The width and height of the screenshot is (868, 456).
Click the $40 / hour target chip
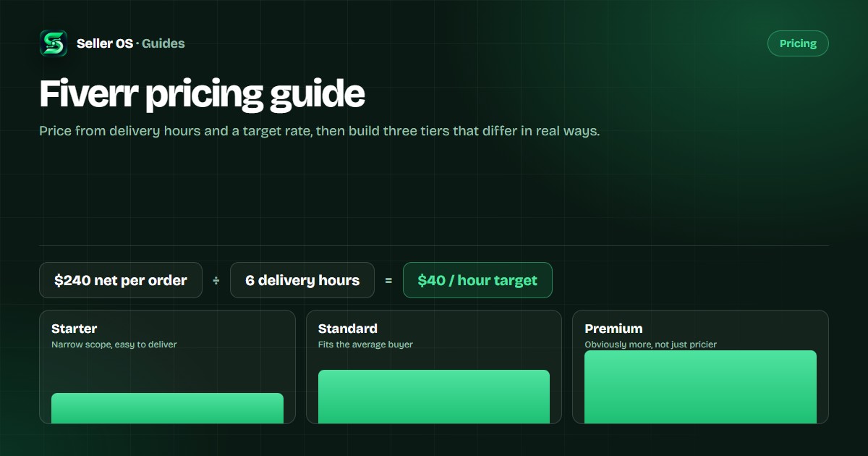tap(477, 280)
